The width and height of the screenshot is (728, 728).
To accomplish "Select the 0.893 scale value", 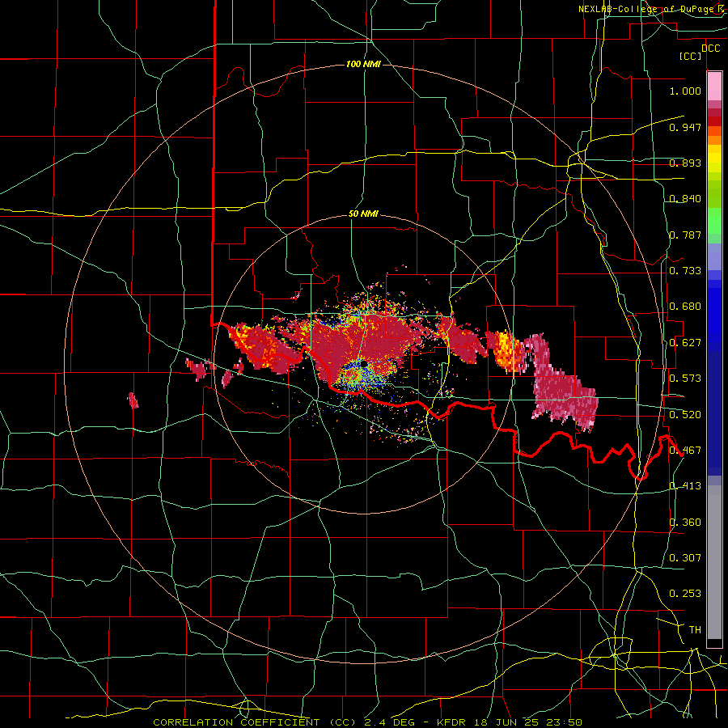I will click(x=685, y=163).
